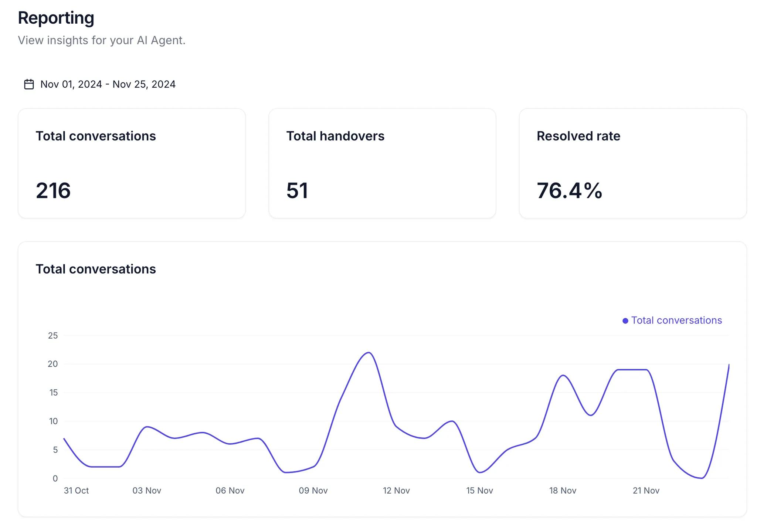This screenshot has height=532, width=757.
Task: Open the Nov 01 - Nov 25 date picker
Action: [108, 84]
